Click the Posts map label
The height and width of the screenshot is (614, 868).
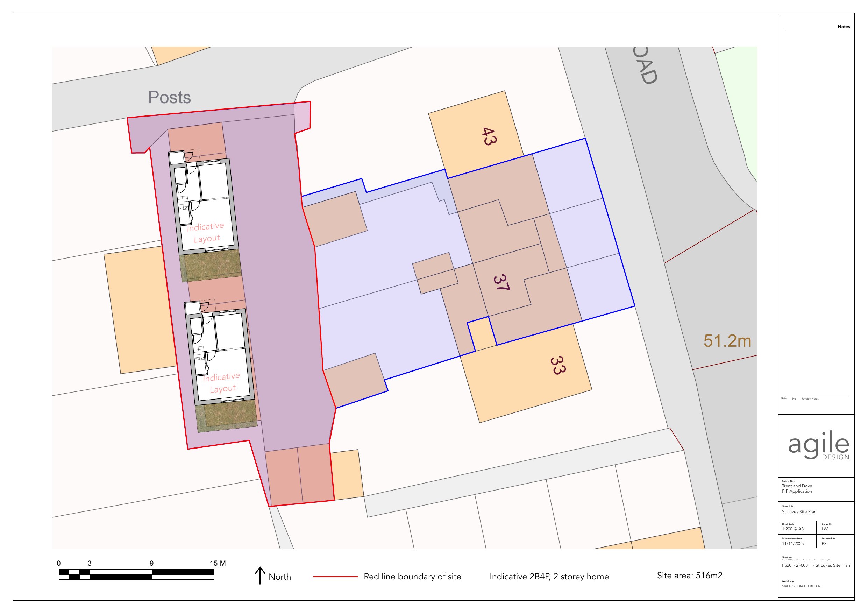point(169,98)
